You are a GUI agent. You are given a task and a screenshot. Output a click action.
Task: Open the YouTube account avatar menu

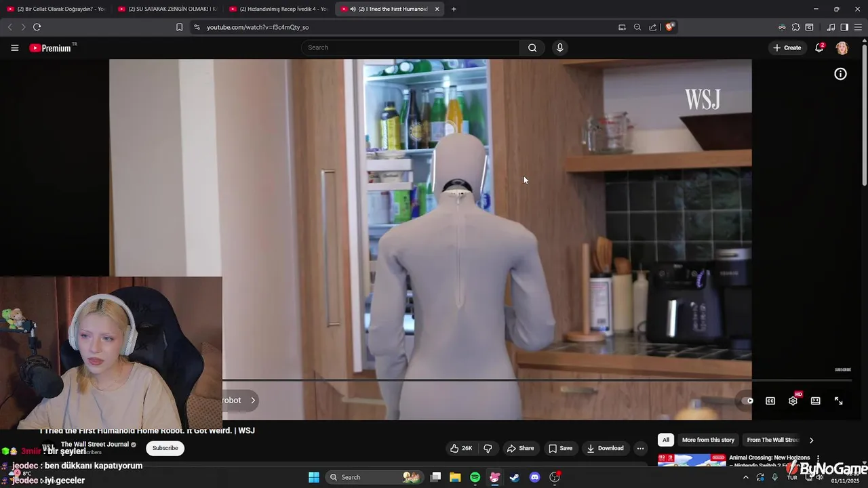[x=842, y=47]
